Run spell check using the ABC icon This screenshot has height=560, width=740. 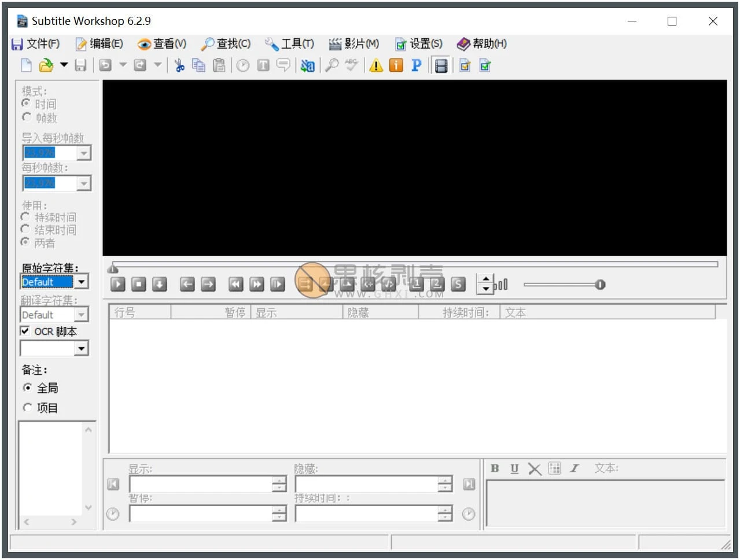[x=351, y=65]
